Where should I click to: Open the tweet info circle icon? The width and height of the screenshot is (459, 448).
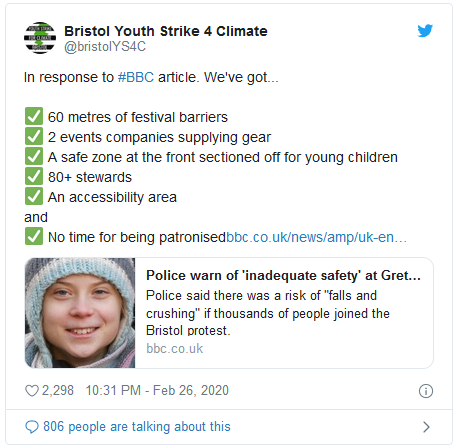pyautogui.click(x=426, y=391)
